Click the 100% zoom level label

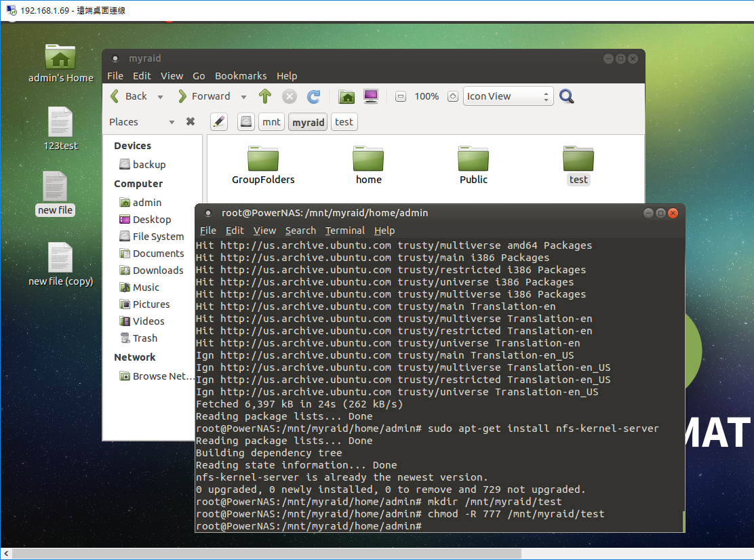426,97
